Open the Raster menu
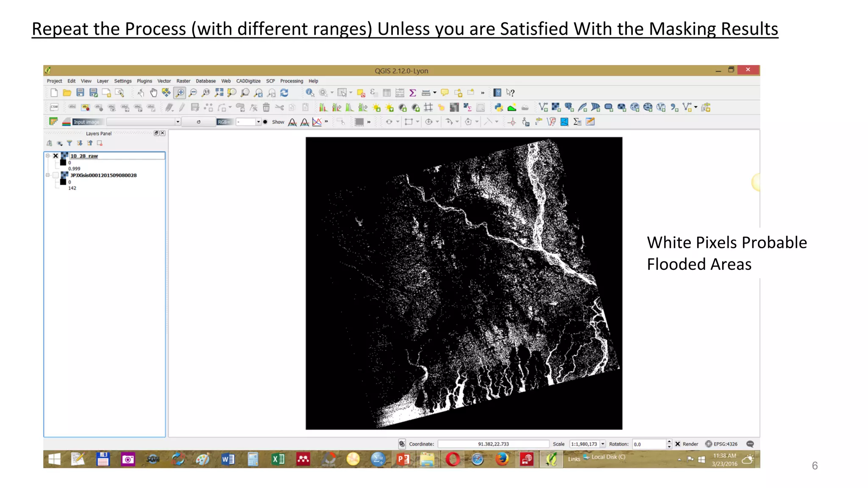 pyautogui.click(x=183, y=81)
